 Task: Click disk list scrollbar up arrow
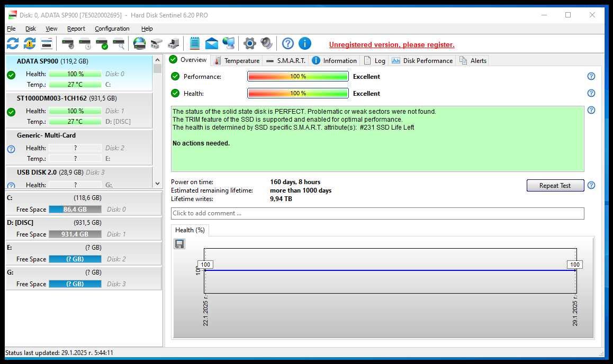pos(158,60)
